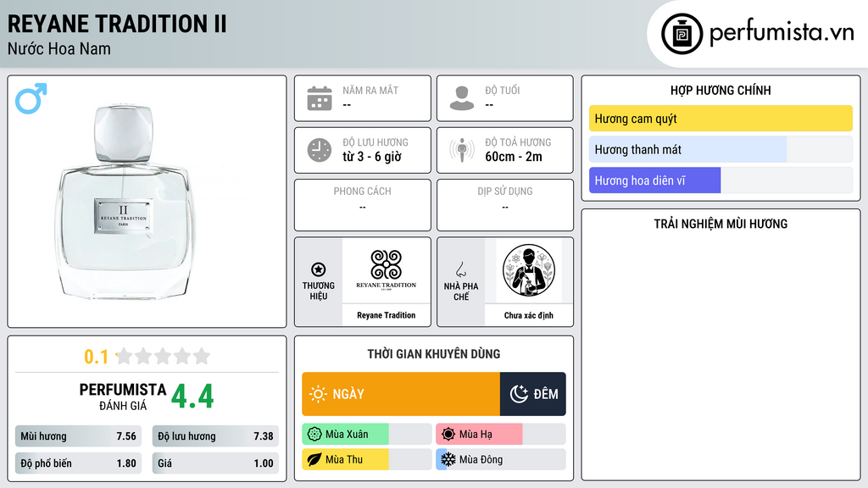Screen dimensions: 868x488
Task: Click the Mùa Xuân season bar
Action: (x=367, y=435)
